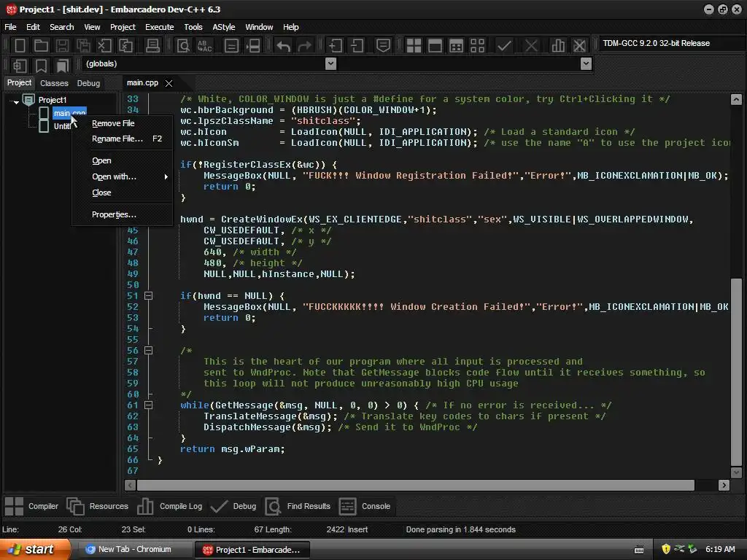
Task: Click the Find magnifier toolbar icon
Action: [x=183, y=46]
